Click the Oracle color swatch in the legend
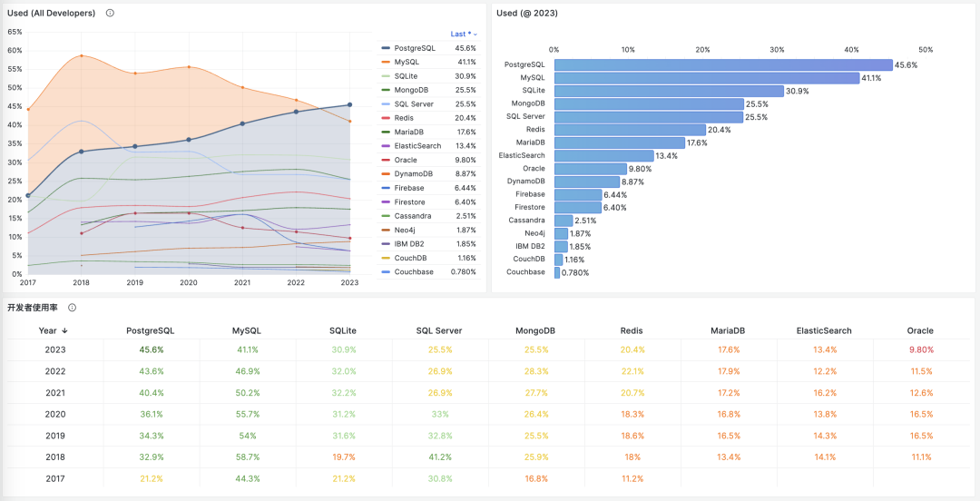980x501 pixels. coord(387,160)
